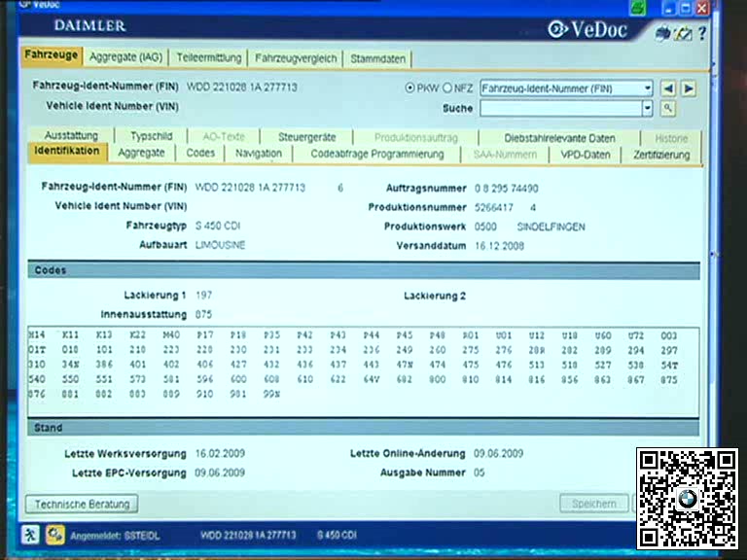Click code 01T in the codes list
Screen dimensions: 747x560
(x=37, y=350)
